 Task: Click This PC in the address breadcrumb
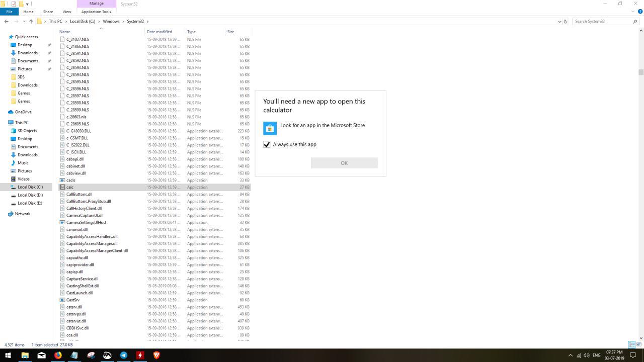[x=55, y=21]
